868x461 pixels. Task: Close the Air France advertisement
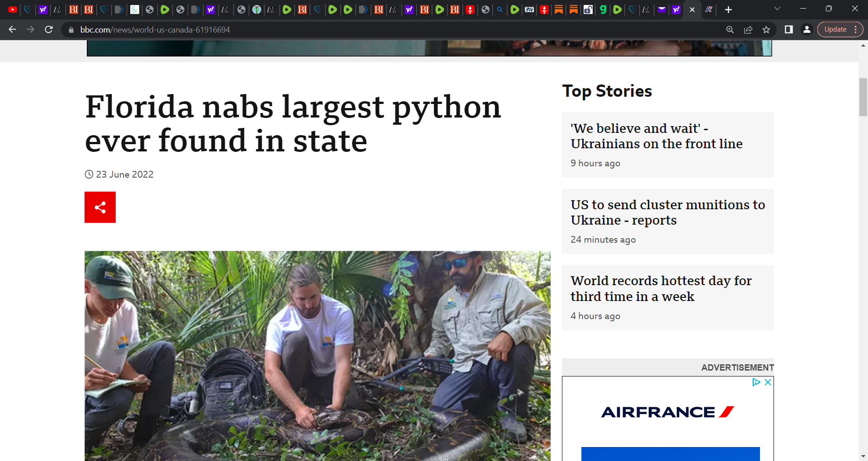tap(768, 382)
